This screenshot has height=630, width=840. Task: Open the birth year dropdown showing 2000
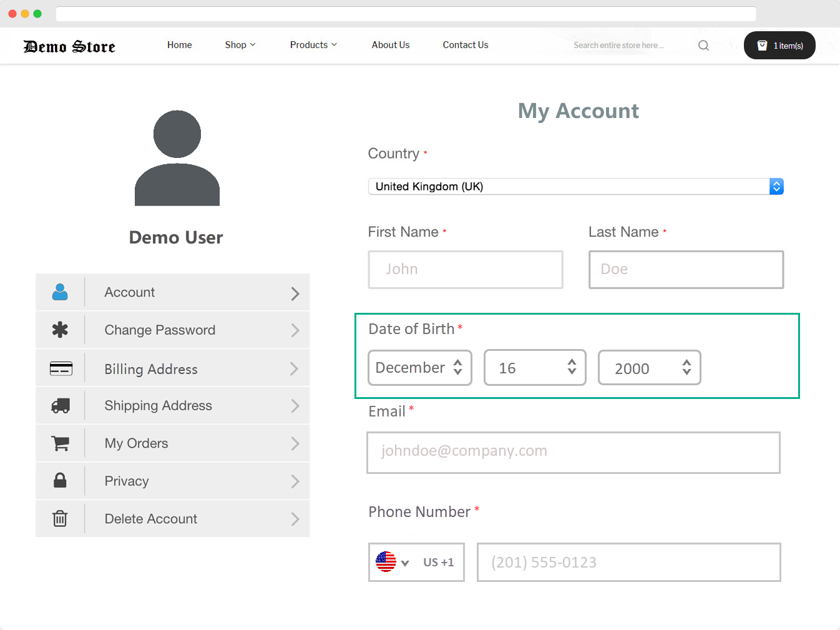click(649, 368)
